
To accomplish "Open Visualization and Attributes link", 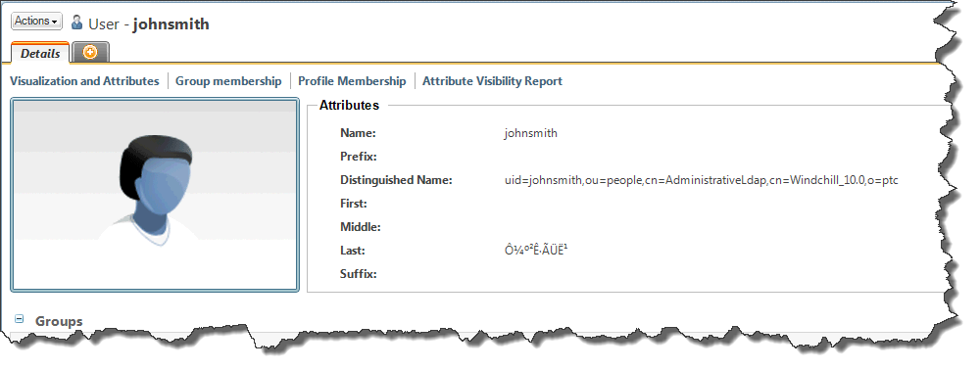I will click(84, 81).
